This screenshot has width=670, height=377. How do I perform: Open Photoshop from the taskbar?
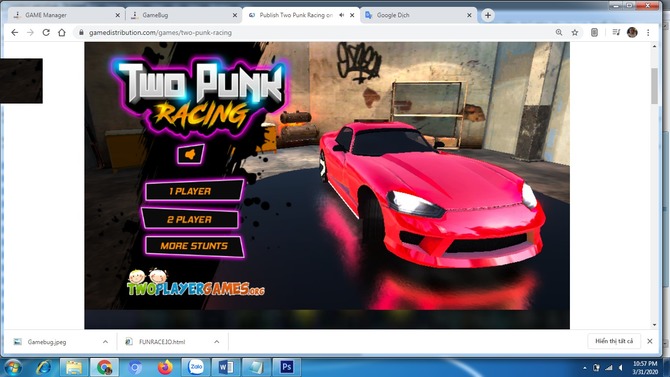(287, 367)
